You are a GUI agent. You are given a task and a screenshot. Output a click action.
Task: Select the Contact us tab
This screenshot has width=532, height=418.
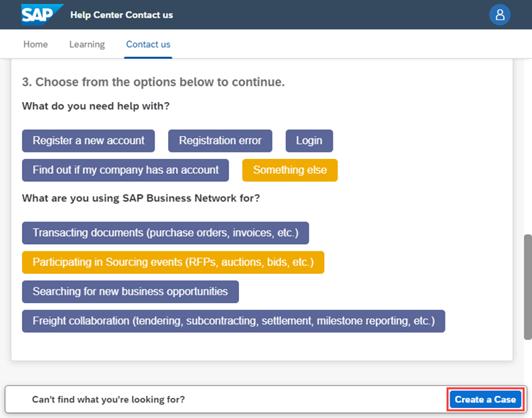(148, 44)
